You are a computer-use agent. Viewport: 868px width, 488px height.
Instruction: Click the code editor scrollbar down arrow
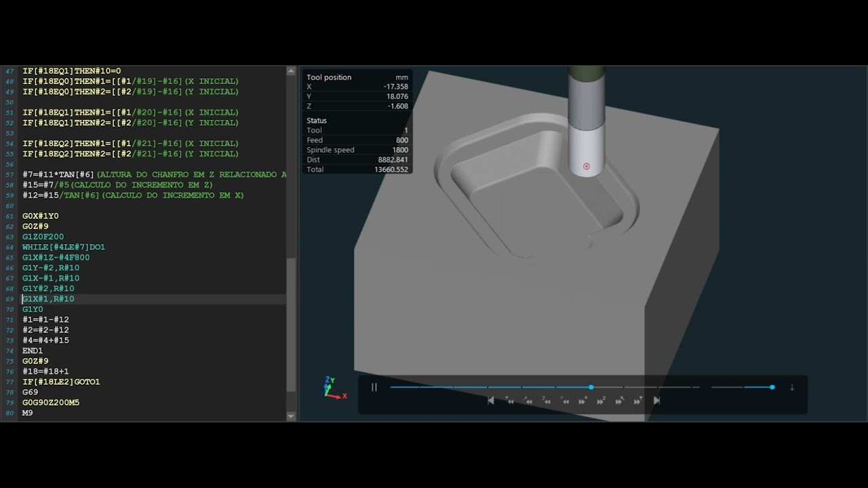pyautogui.click(x=291, y=416)
